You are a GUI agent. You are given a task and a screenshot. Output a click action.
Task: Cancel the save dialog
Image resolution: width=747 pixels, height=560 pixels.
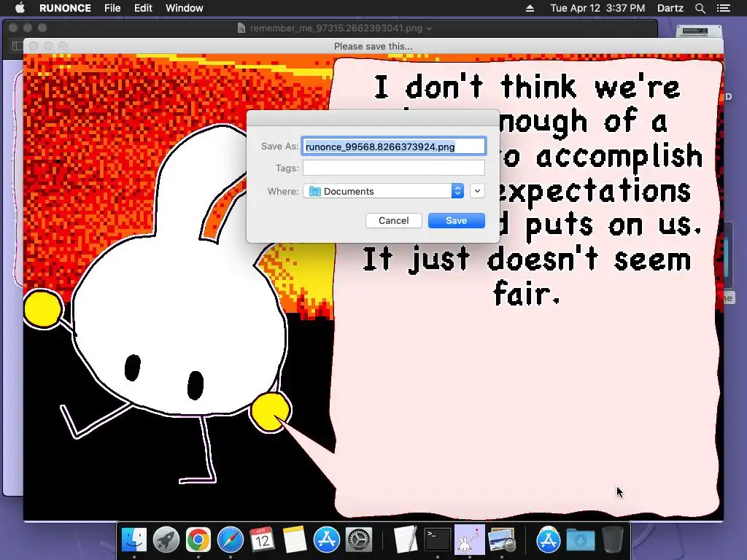[393, 220]
